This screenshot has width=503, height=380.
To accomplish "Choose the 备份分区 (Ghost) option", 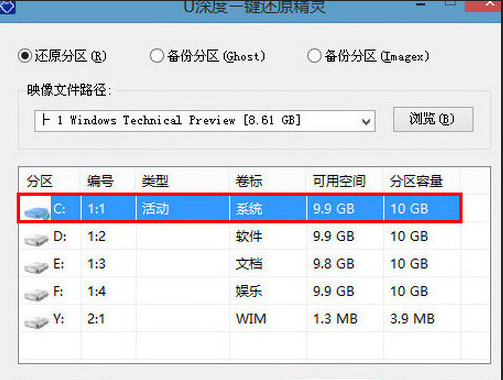I will pyautogui.click(x=157, y=56).
